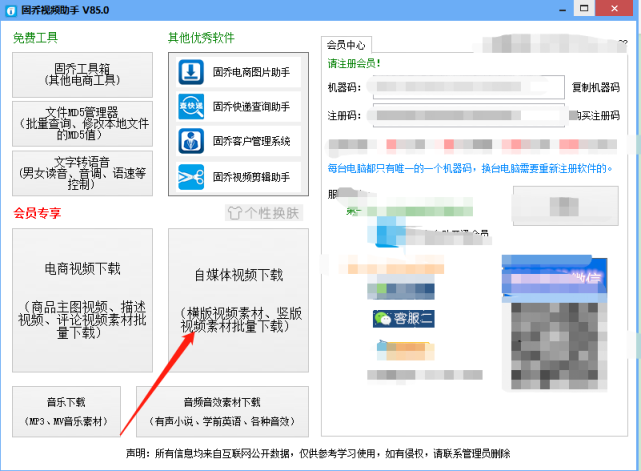This screenshot has height=471, width=641.
Task: Focus the 注册码 input field
Action: pos(468,116)
